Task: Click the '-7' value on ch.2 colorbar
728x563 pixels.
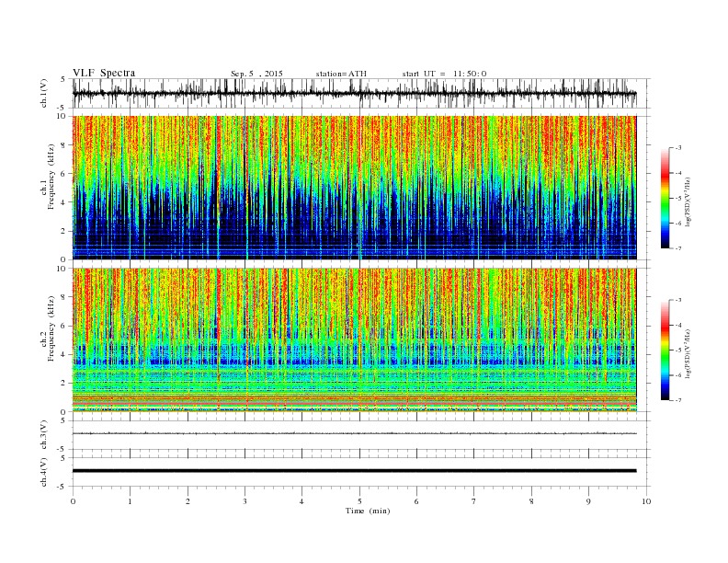Action: pos(678,400)
